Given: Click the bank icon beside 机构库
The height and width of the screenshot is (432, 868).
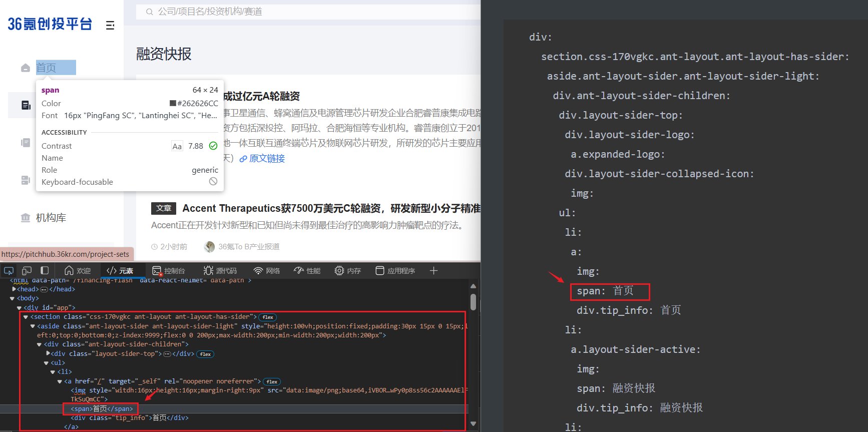Looking at the screenshot, I should coord(26,218).
